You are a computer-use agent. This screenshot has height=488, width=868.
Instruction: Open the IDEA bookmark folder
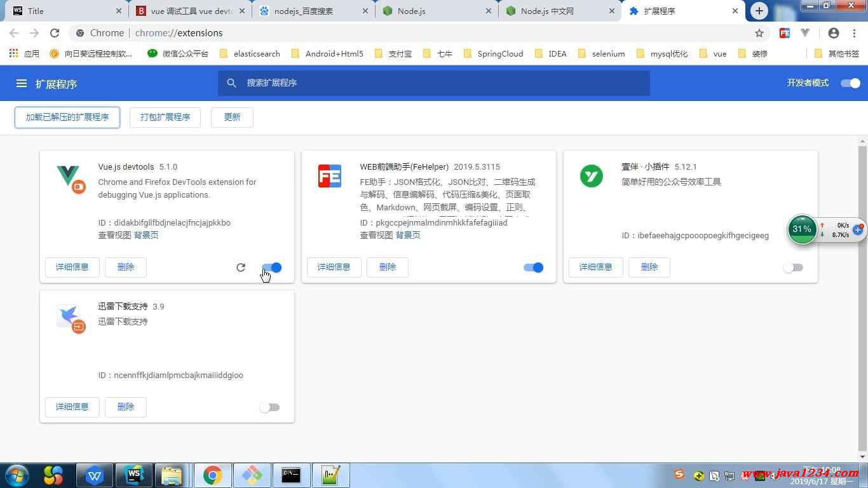(x=550, y=54)
